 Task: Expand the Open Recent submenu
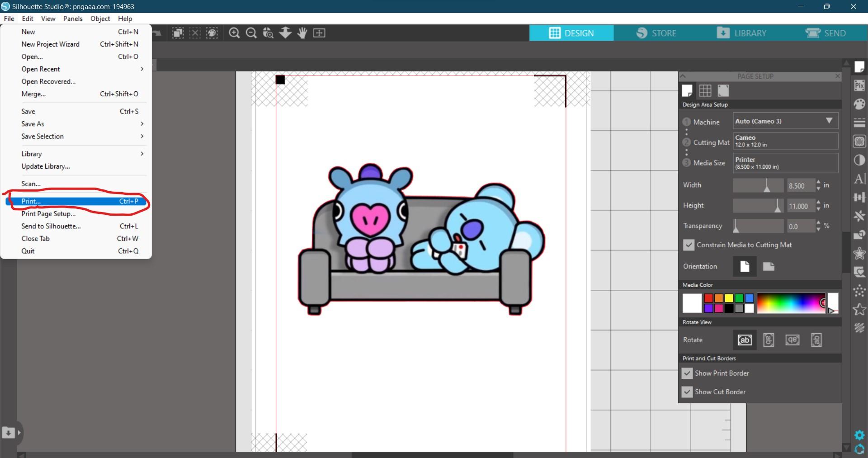[83, 69]
